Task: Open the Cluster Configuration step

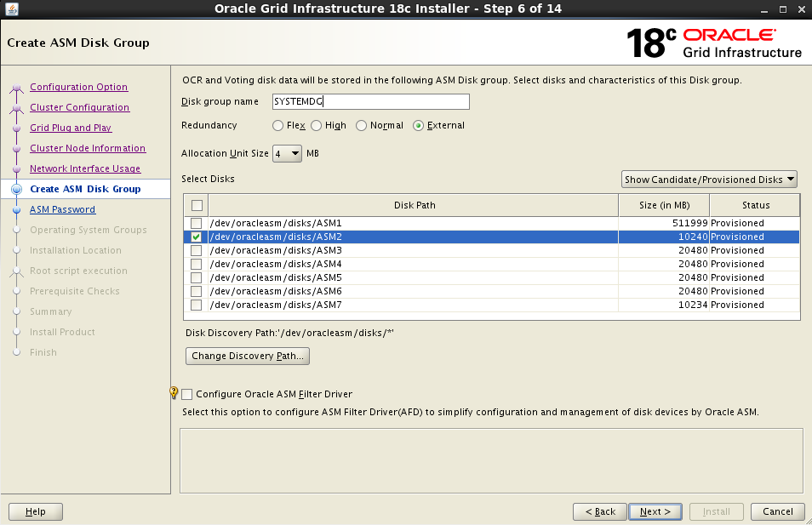Action: click(80, 107)
